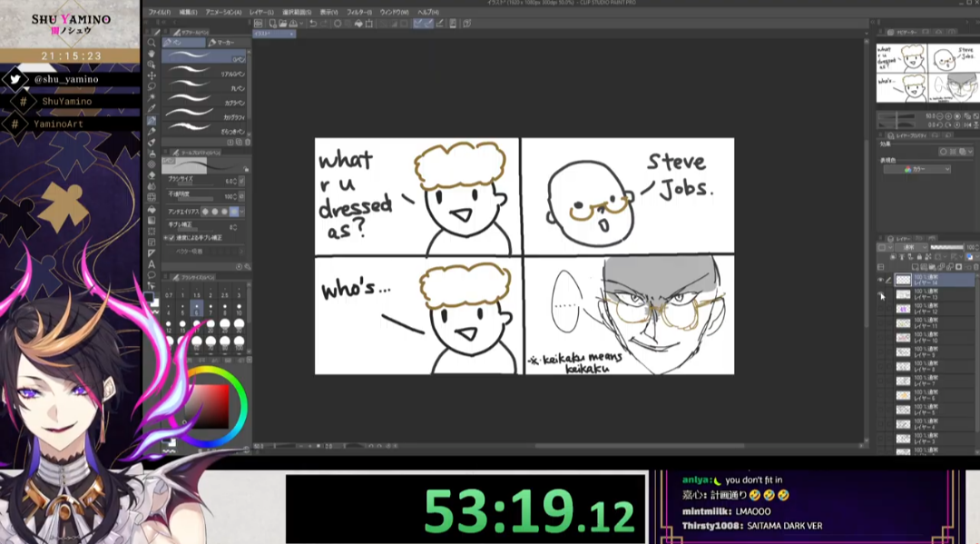This screenshot has width=980, height=544.
Task: Select the Text tool
Action: click(152, 264)
